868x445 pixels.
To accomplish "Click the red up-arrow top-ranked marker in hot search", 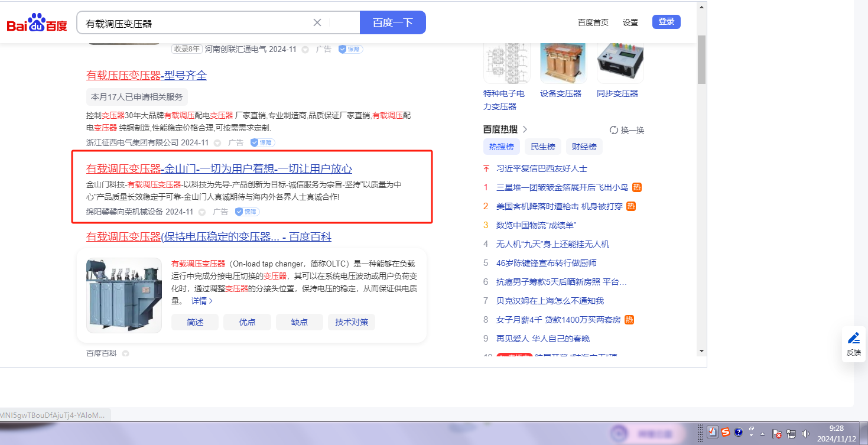I will [486, 168].
